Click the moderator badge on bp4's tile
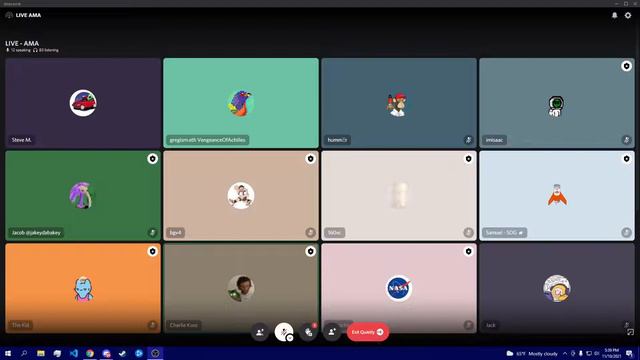640x360 pixels. (311, 159)
